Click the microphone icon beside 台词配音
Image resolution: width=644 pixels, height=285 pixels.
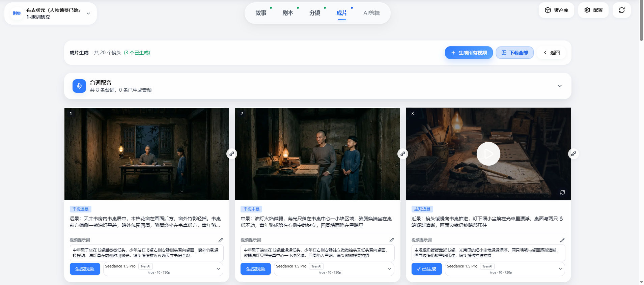pos(79,86)
